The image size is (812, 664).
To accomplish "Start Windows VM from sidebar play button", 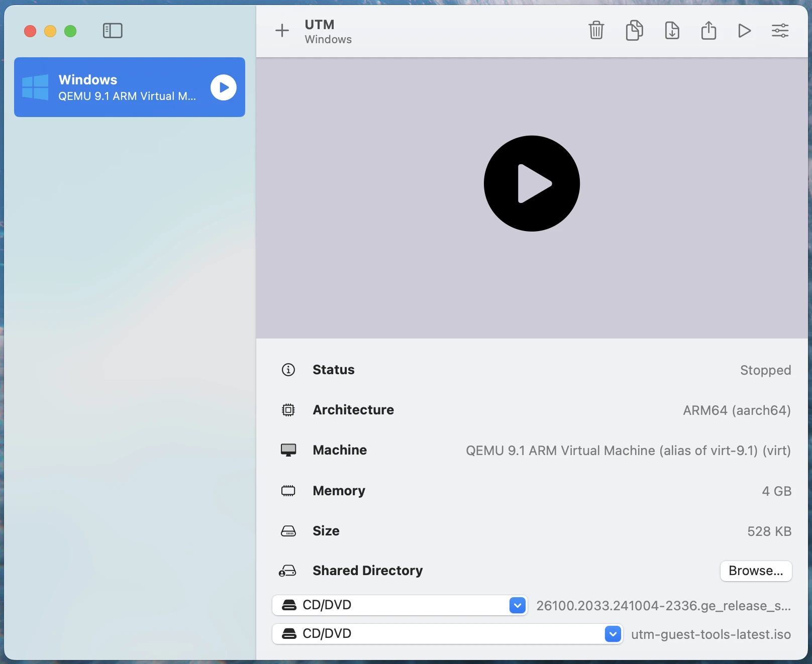I will click(224, 87).
